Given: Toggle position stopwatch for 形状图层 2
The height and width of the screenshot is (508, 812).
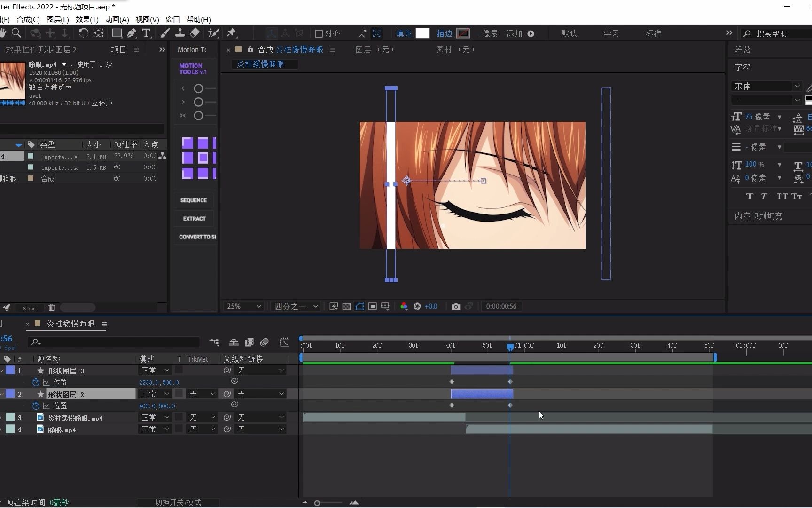Looking at the screenshot, I should tap(36, 405).
